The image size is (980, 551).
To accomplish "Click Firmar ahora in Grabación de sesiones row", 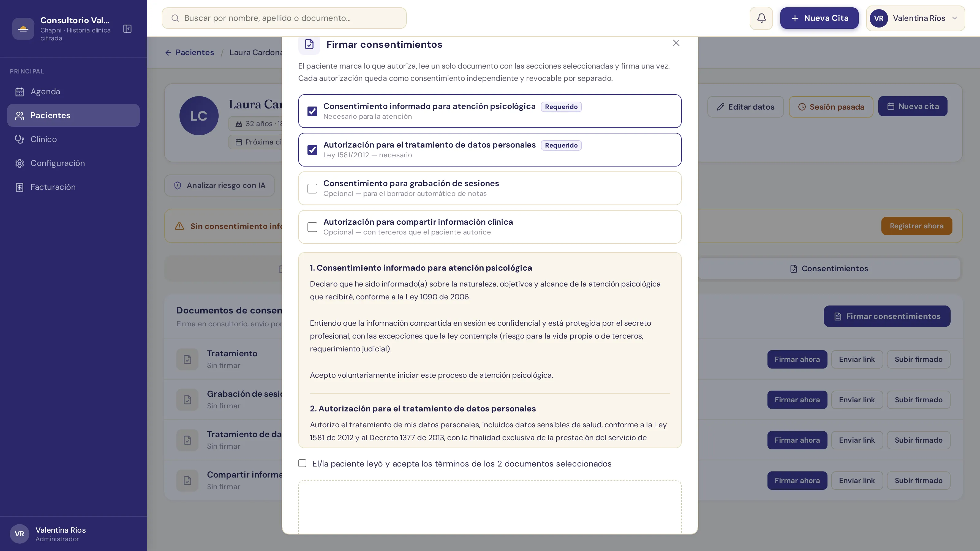I will 797,400.
